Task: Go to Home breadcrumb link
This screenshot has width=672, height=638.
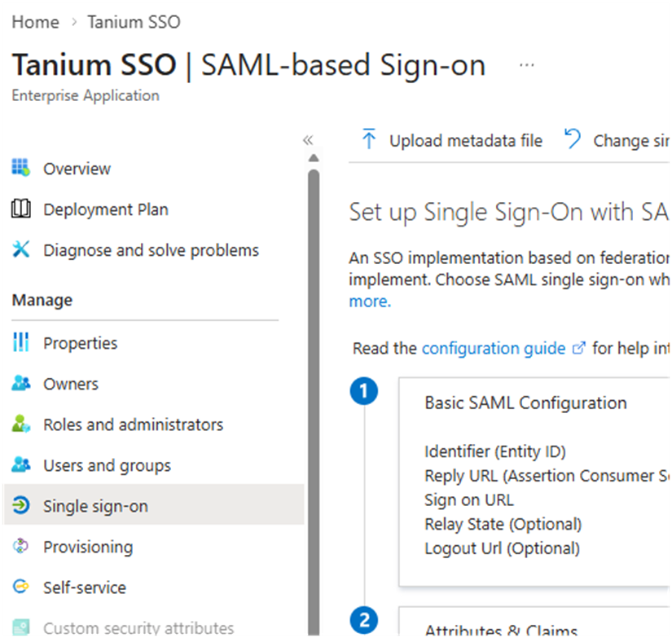Action: (35, 22)
